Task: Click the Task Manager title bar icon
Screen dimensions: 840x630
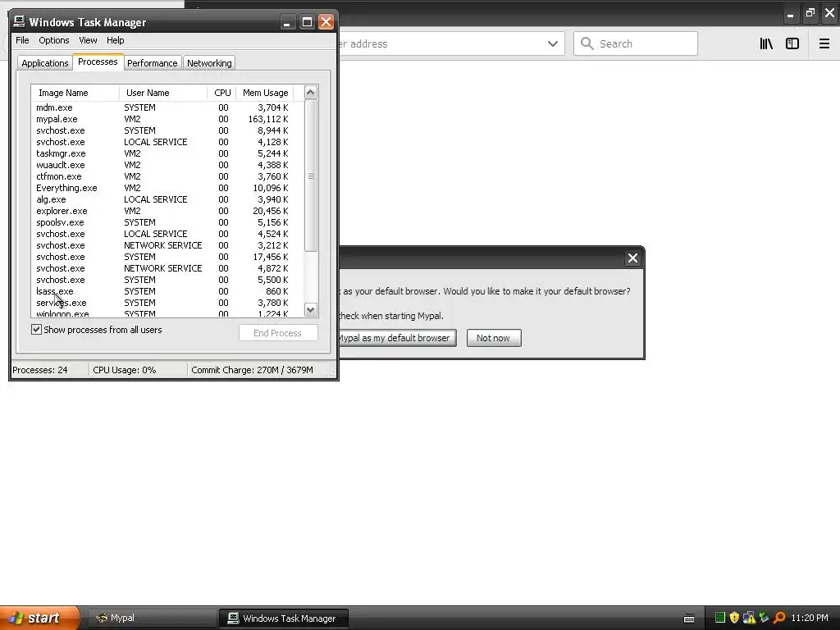Action: click(20, 21)
